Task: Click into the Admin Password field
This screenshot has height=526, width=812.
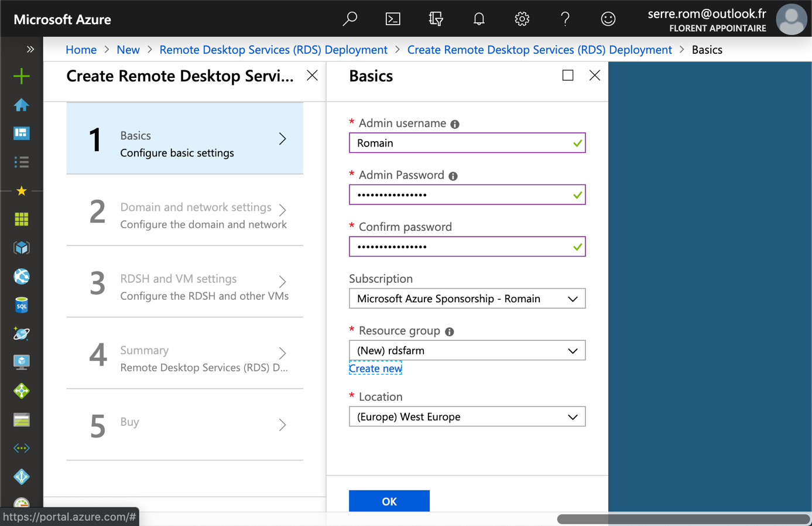Action: point(467,195)
